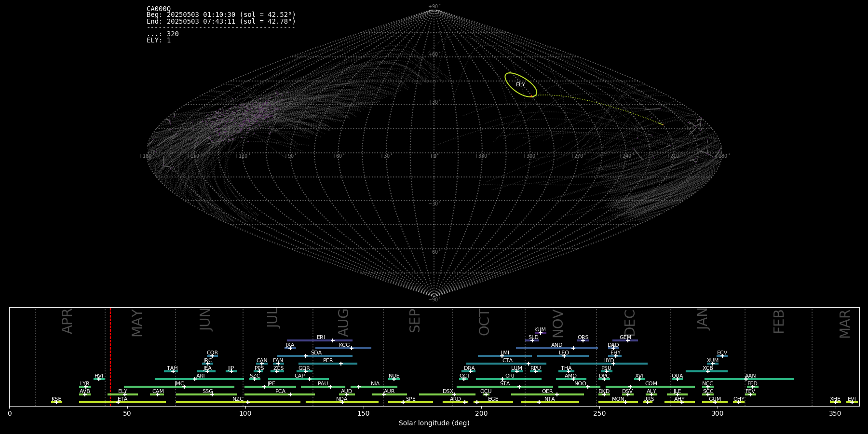Click the 'Solar longitude (deg)' axis title
Viewport: 868px width, 434px height.
(434, 423)
